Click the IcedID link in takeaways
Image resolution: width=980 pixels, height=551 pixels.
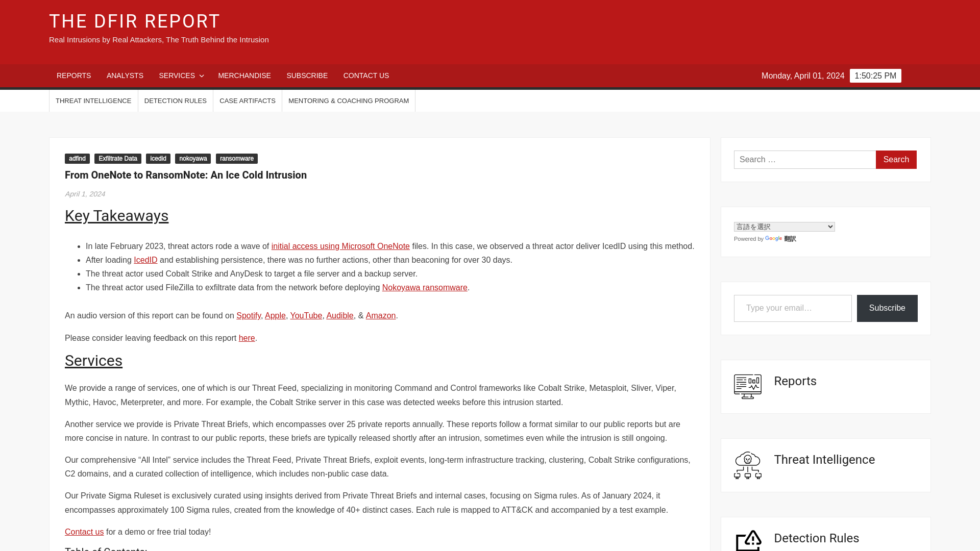[x=145, y=260]
